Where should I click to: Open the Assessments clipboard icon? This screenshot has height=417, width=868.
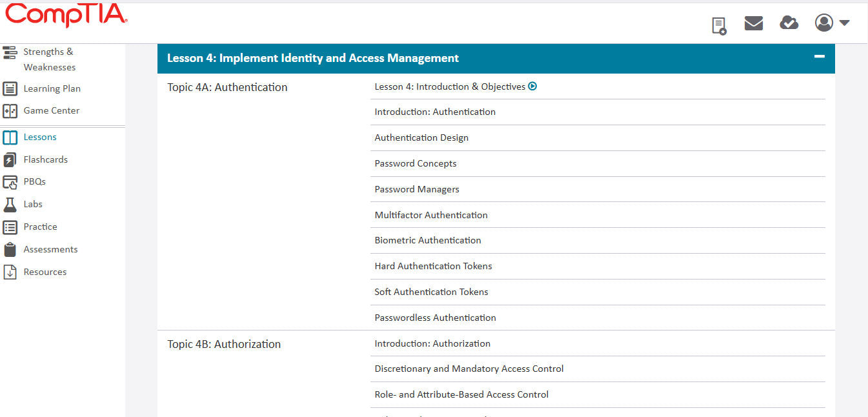tap(10, 249)
